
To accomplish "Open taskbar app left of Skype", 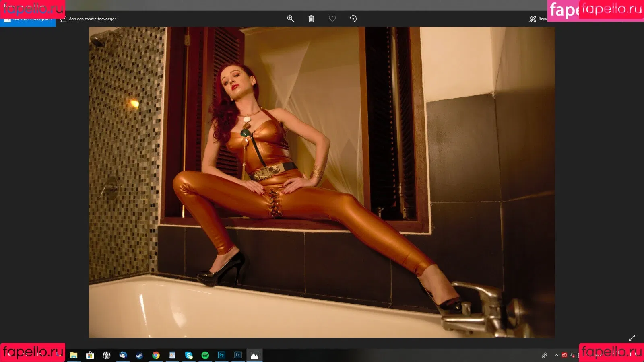I will 172,355.
